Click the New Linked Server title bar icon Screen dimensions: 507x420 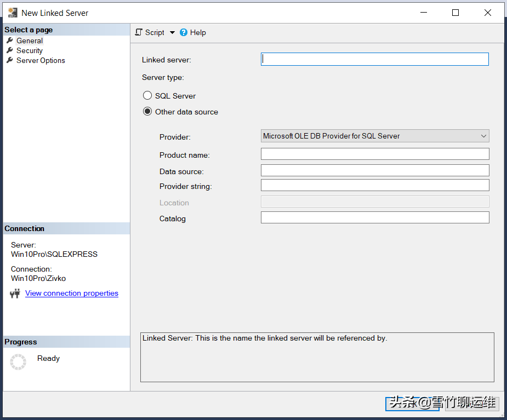pyautogui.click(x=12, y=12)
